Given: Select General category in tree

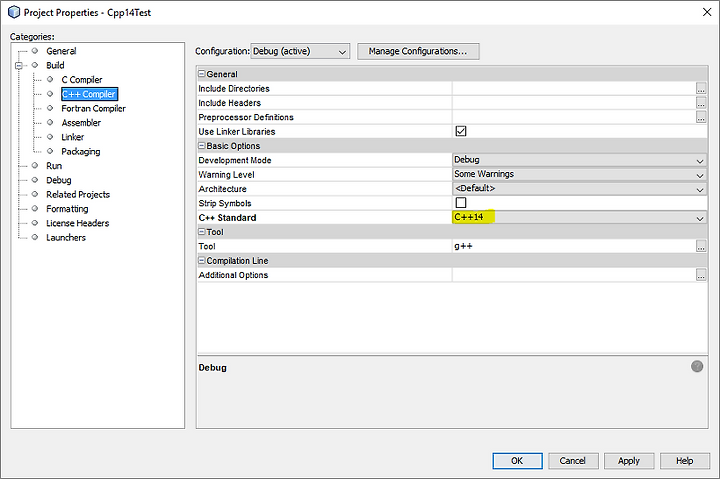Looking at the screenshot, I should point(61,51).
